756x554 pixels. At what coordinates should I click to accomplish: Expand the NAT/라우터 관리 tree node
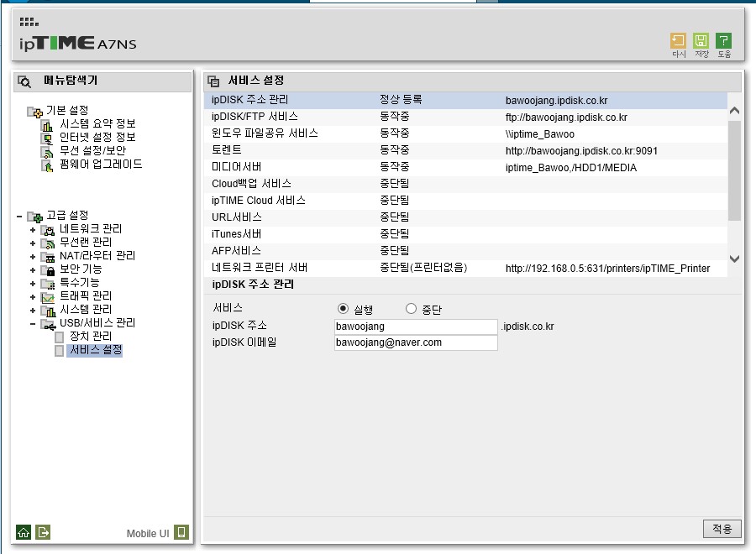(33, 257)
